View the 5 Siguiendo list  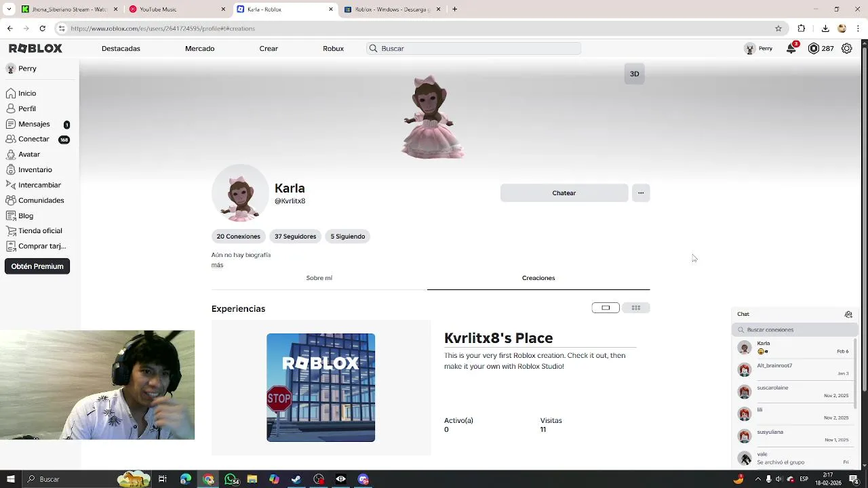(x=347, y=237)
